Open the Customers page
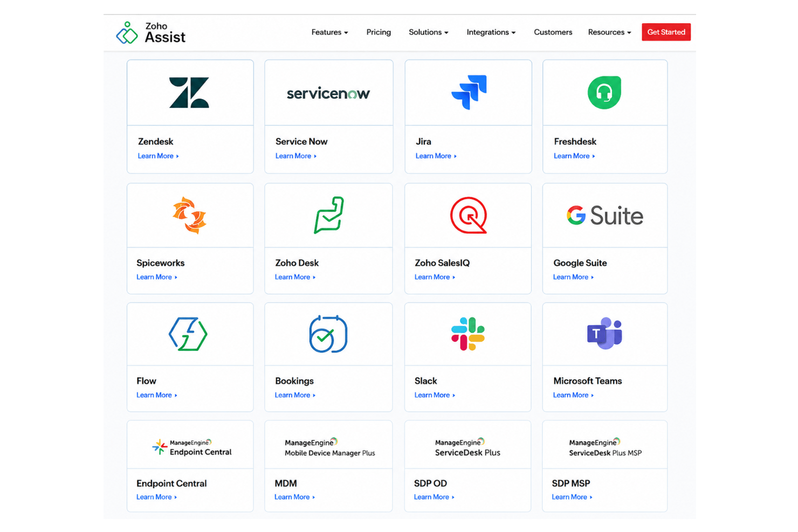Screen dimensions: 798x532 (553, 32)
